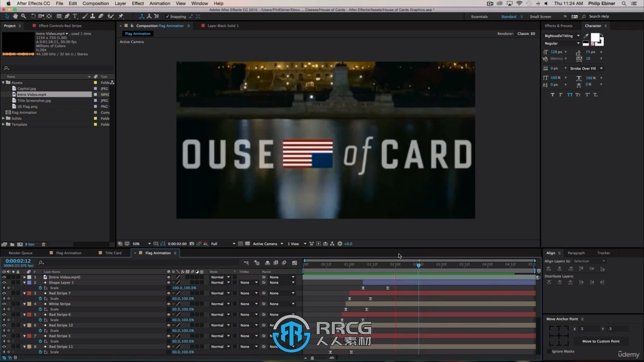
Task: Switch to Small Screen workspace
Action: pos(540,17)
